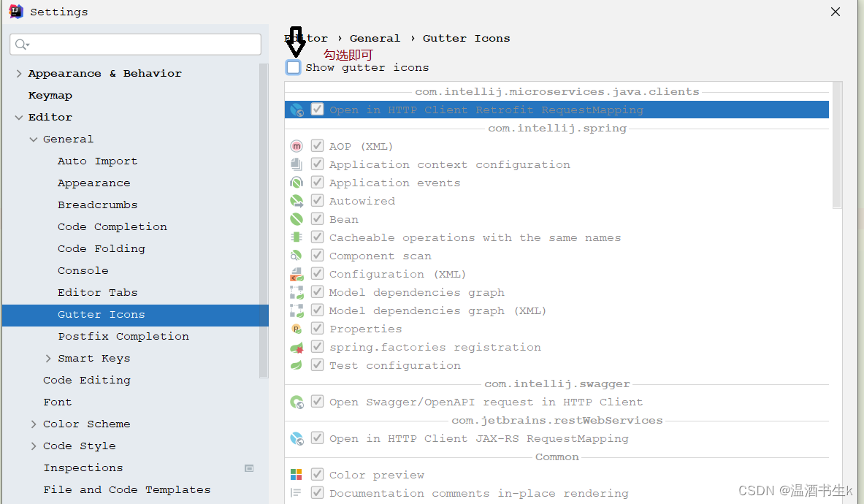This screenshot has width=864, height=504.
Task: Toggle the Bean checkbox
Action: (x=318, y=218)
